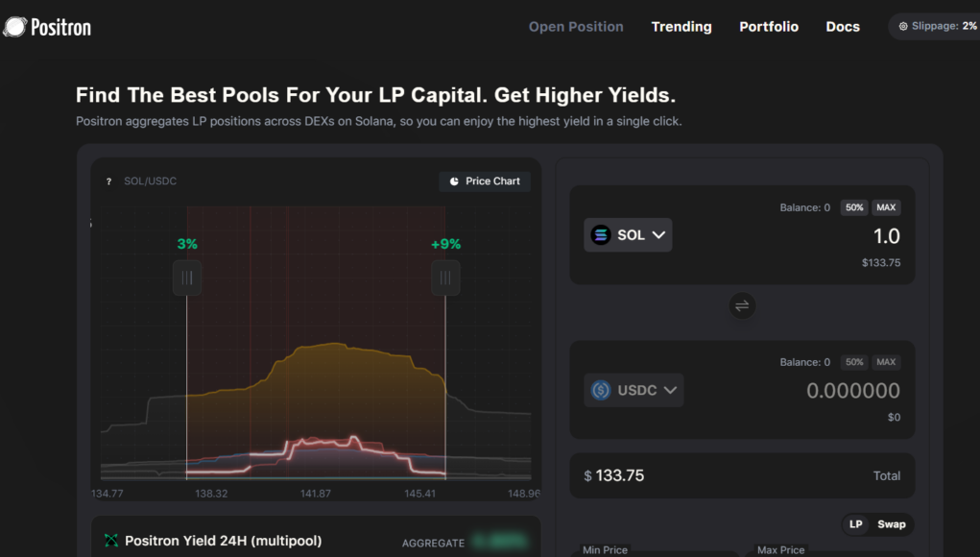
Task: Go to the Portfolio tab
Action: pyautogui.click(x=768, y=27)
